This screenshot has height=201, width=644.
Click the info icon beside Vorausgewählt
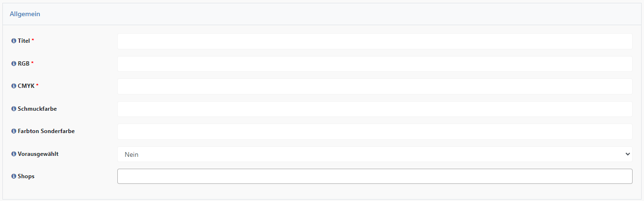pos(14,154)
